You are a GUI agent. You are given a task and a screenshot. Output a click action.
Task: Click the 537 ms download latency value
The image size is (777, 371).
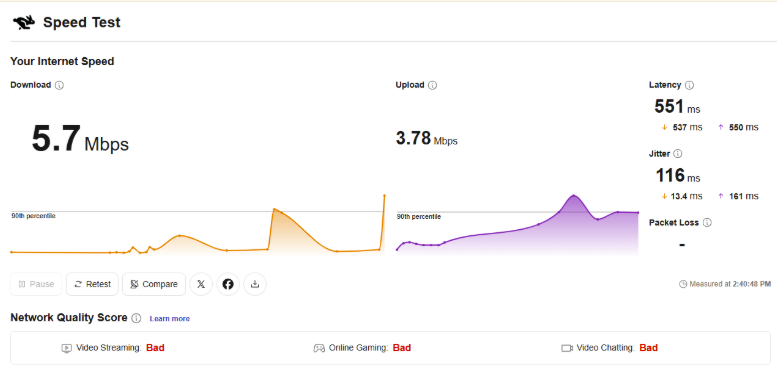click(687, 128)
